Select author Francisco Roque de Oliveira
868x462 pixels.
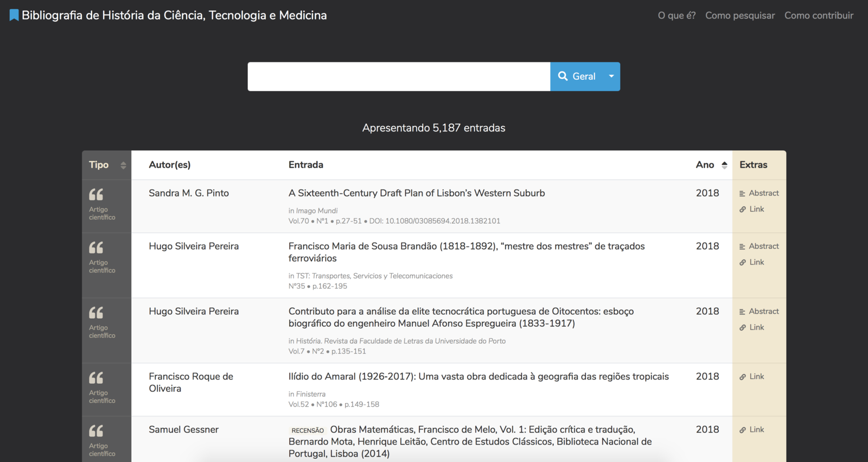[191, 383]
